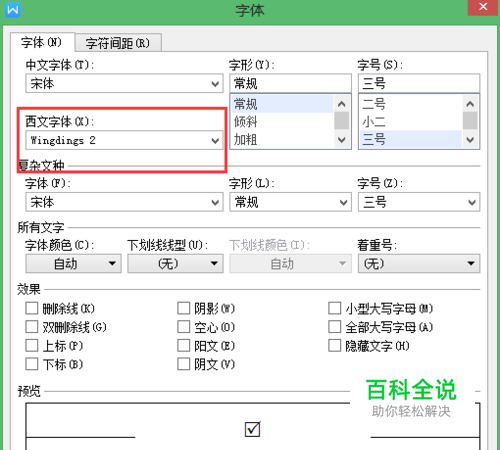
Task: Open the 中文字体 dropdown showing 宋体
Action: 124,83
